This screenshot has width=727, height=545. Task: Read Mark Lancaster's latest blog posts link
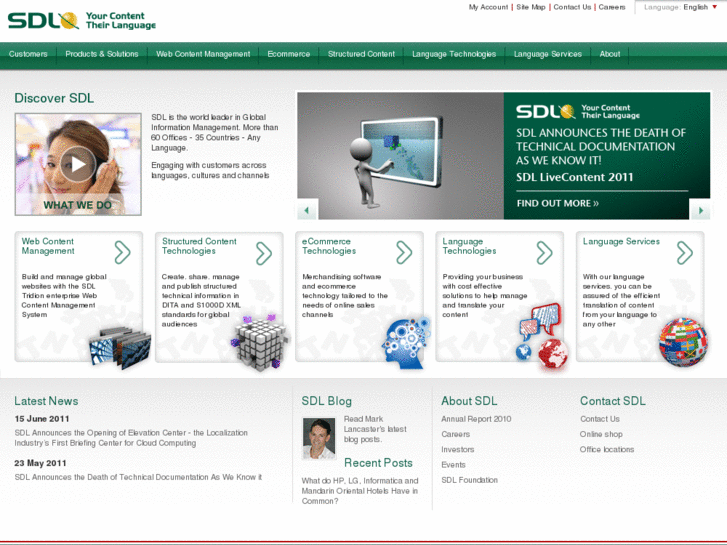tap(375, 429)
